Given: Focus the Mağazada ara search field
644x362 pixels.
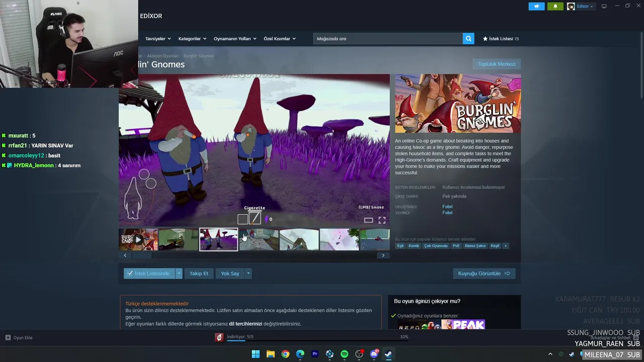Looking at the screenshot, I should [388, 39].
